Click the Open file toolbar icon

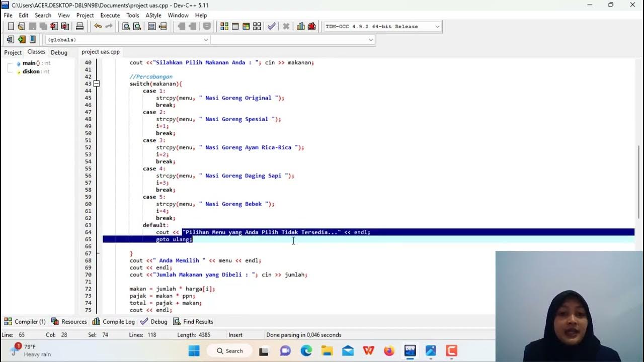click(x=21, y=26)
